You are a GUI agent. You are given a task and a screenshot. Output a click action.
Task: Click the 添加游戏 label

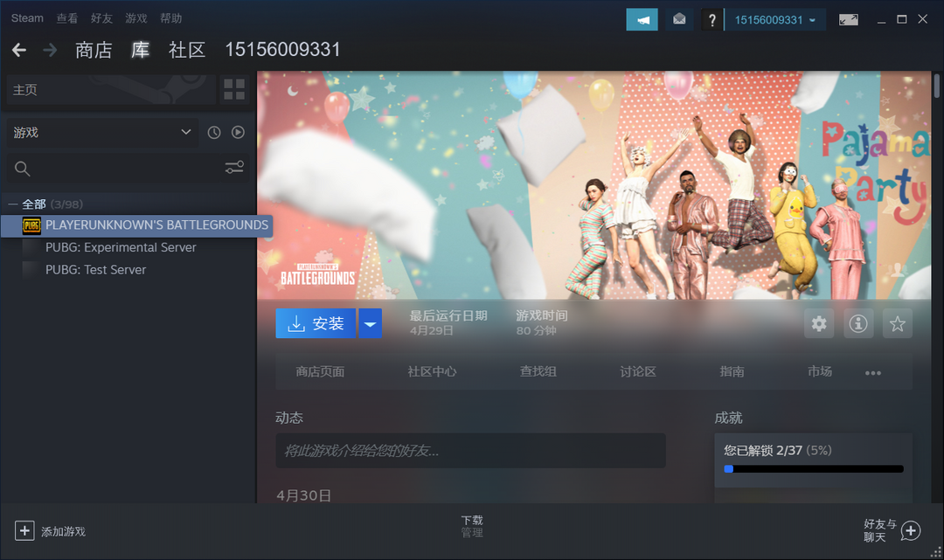point(63,532)
